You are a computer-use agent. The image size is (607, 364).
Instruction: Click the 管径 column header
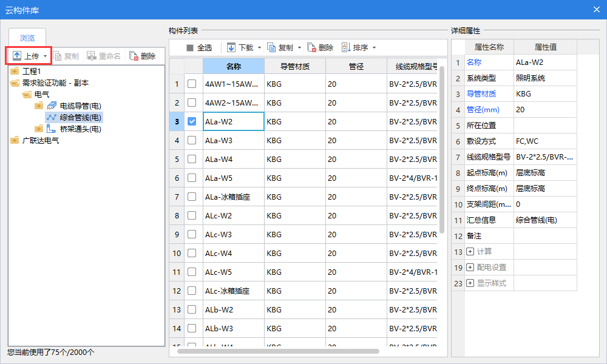pyautogui.click(x=356, y=66)
